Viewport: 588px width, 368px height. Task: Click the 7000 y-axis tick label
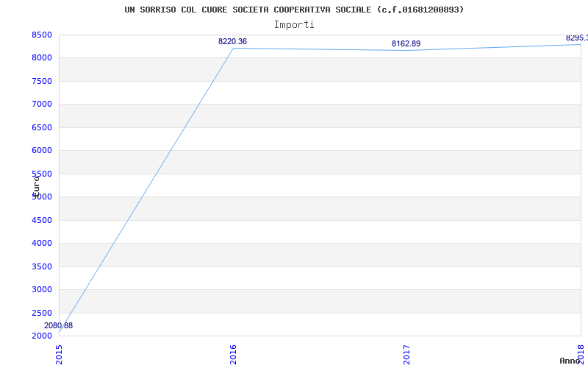point(41,104)
